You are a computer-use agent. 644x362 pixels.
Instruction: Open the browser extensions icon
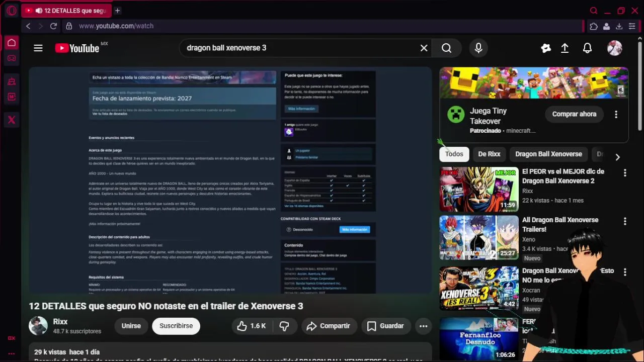click(x=594, y=26)
